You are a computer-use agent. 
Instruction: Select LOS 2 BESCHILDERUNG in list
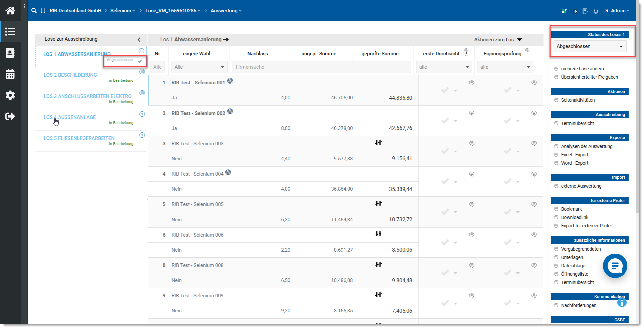pyautogui.click(x=70, y=75)
